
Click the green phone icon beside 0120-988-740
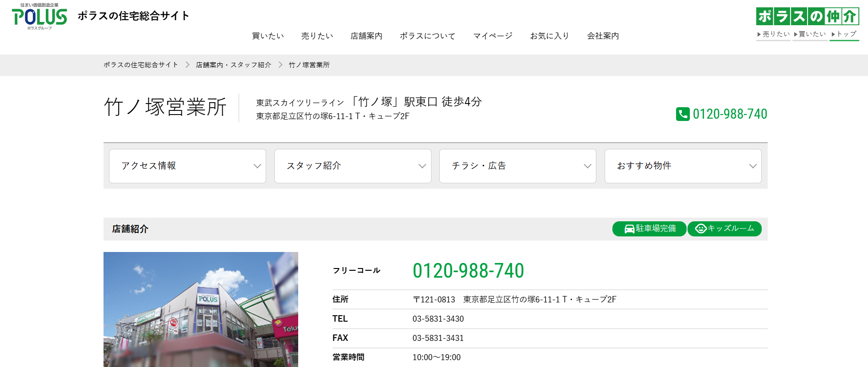tap(682, 114)
